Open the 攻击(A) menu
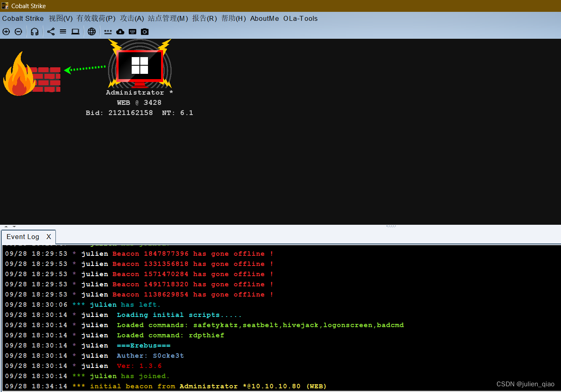 tap(132, 18)
